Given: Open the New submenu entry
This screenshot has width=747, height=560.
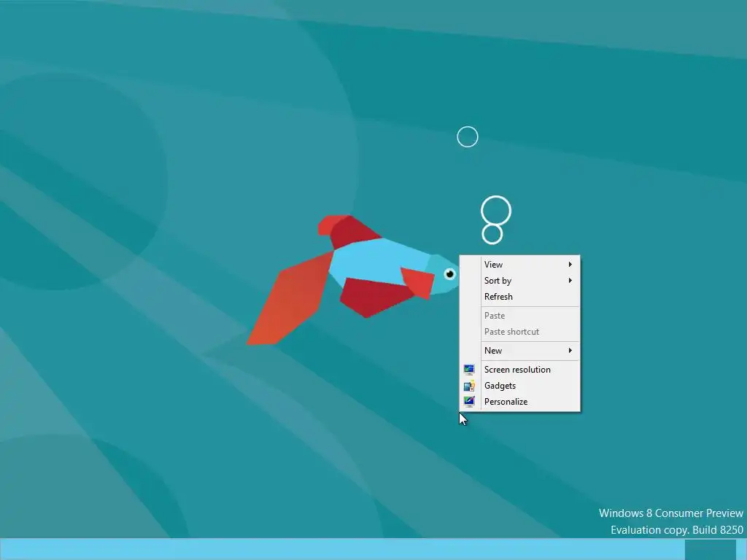Looking at the screenshot, I should click(x=519, y=351).
